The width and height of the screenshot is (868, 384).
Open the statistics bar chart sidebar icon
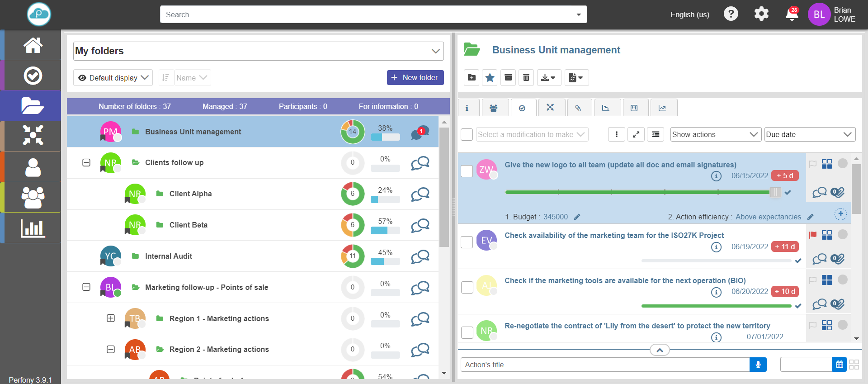33,228
